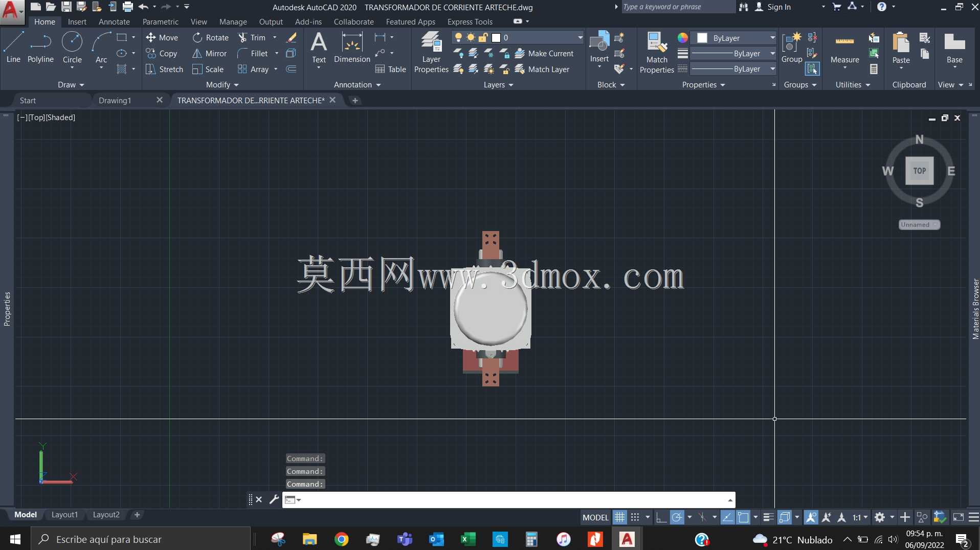
Task: Open the Insert block tool
Action: (x=599, y=47)
